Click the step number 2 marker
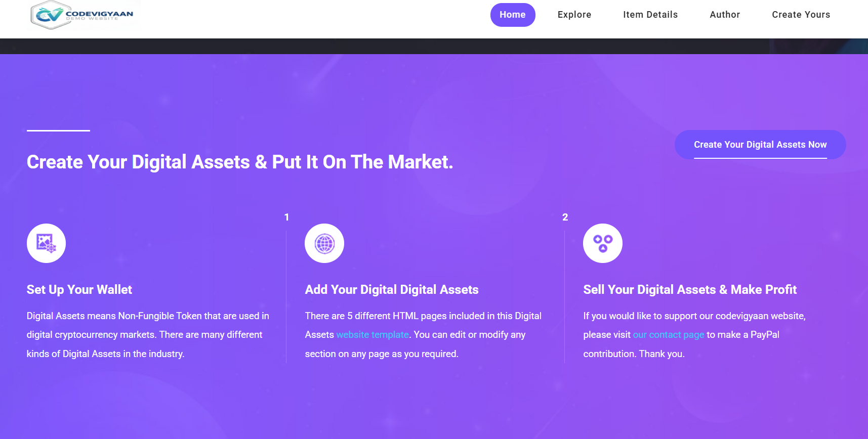868x439 pixels. [565, 217]
